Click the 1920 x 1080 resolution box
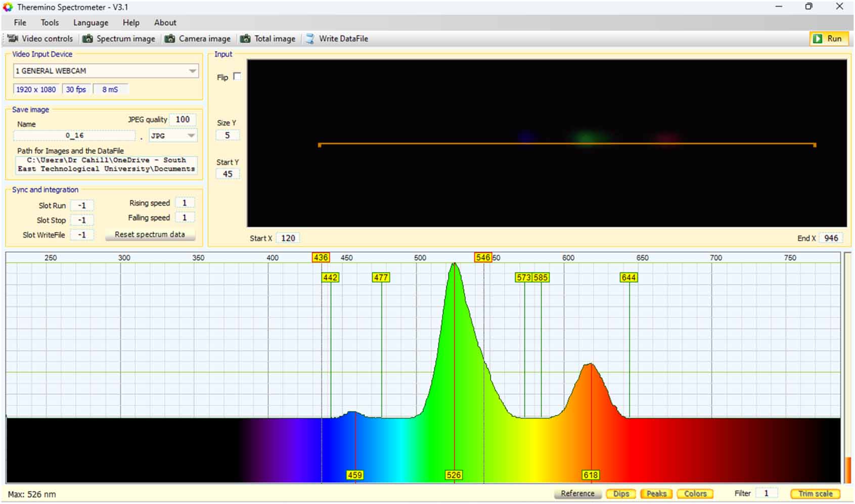The height and width of the screenshot is (504, 855). [36, 89]
